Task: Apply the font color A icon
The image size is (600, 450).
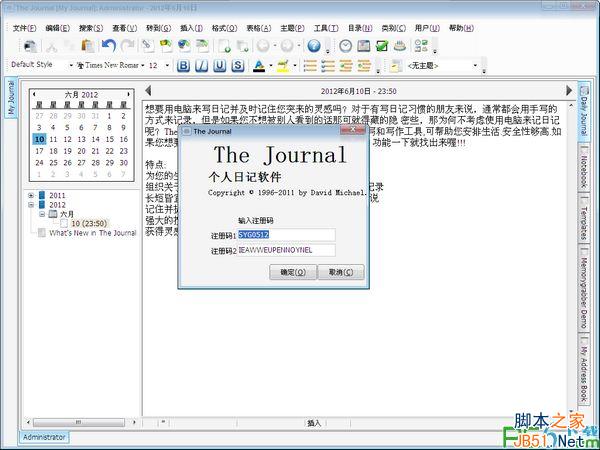Action: [259, 66]
